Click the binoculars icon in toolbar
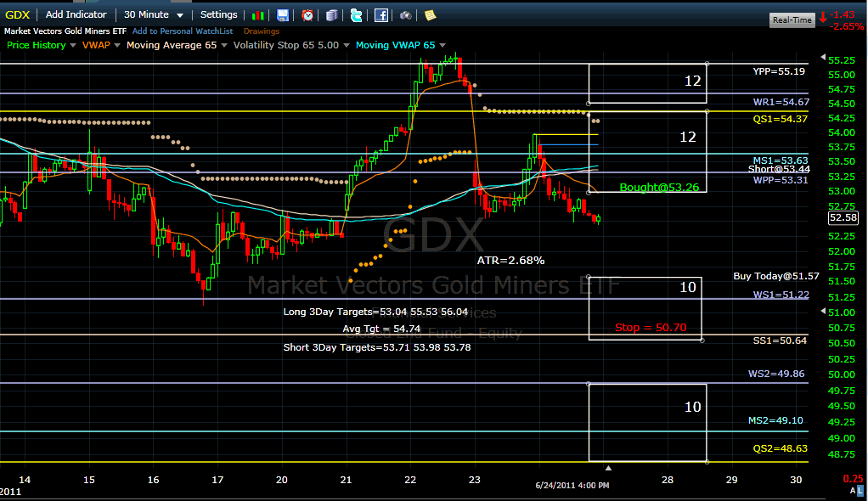The image size is (868, 501). (x=406, y=15)
